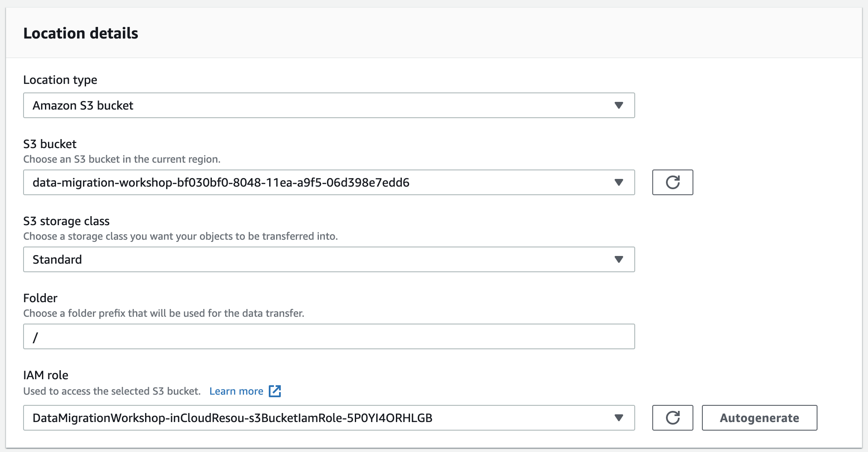Refresh the S3 bucket list
This screenshot has height=452, width=868.
click(672, 182)
